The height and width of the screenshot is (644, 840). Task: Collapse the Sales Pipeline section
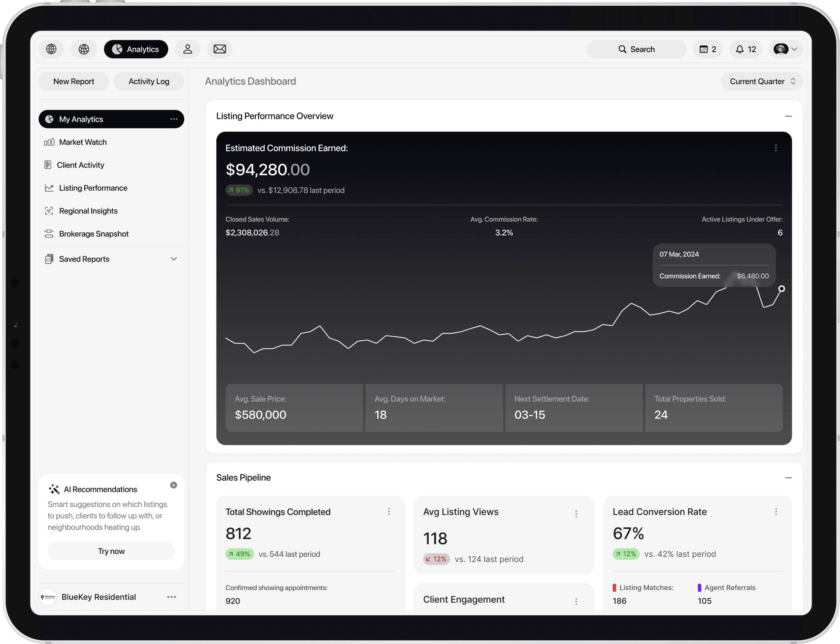click(788, 478)
